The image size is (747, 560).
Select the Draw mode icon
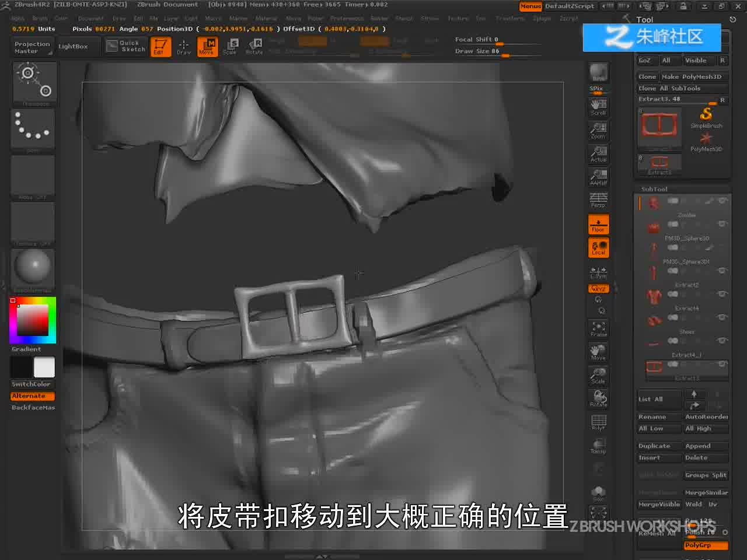pos(183,46)
